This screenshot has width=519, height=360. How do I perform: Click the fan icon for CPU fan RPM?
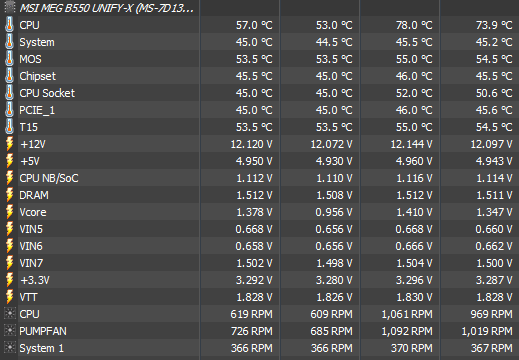(10, 314)
